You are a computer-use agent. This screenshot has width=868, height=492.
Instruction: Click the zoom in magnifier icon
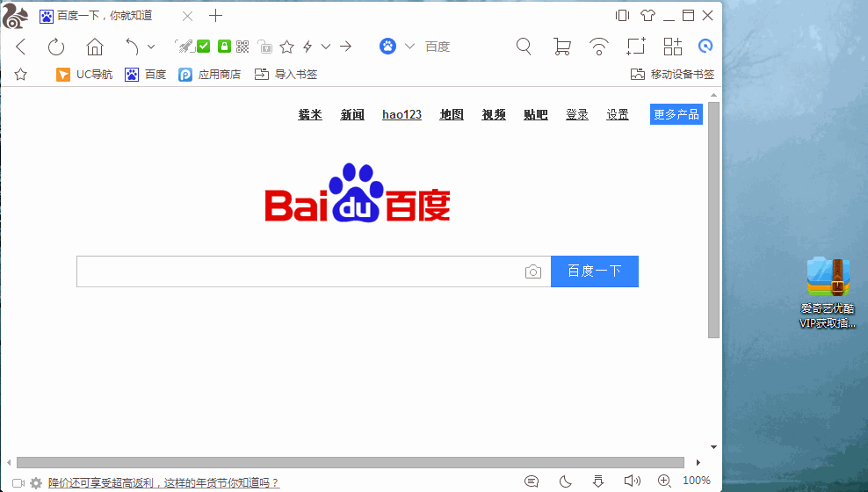664,481
